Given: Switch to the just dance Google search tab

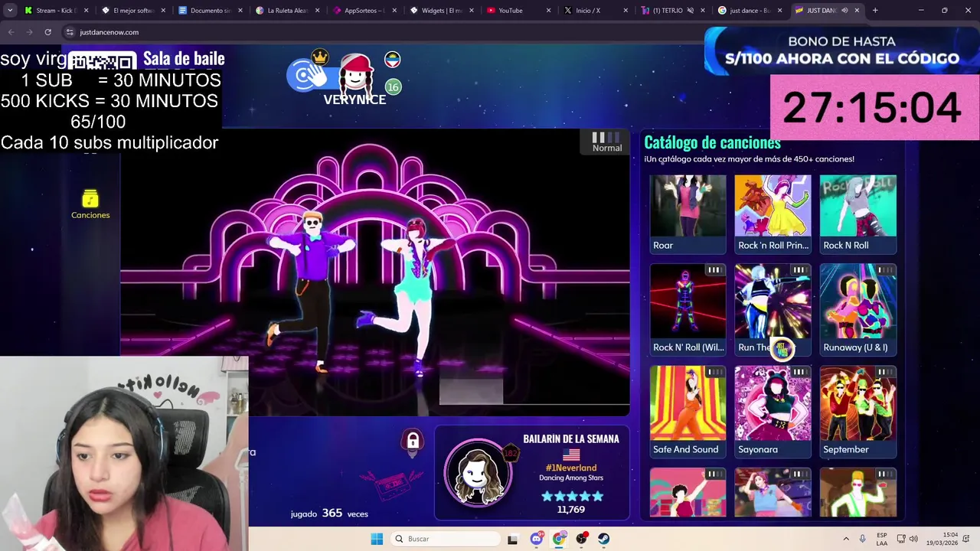Looking at the screenshot, I should 750,11.
